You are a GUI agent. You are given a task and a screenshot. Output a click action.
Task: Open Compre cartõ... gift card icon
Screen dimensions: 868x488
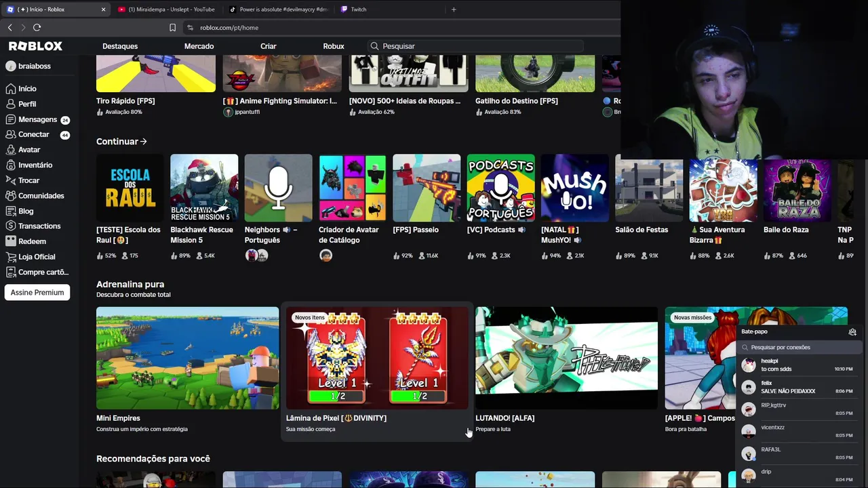coord(10,272)
